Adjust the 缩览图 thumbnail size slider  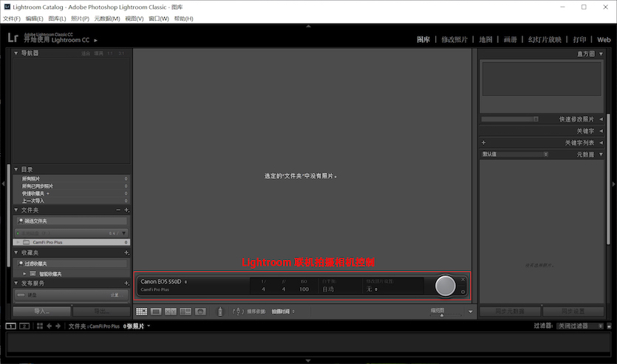pos(442,315)
